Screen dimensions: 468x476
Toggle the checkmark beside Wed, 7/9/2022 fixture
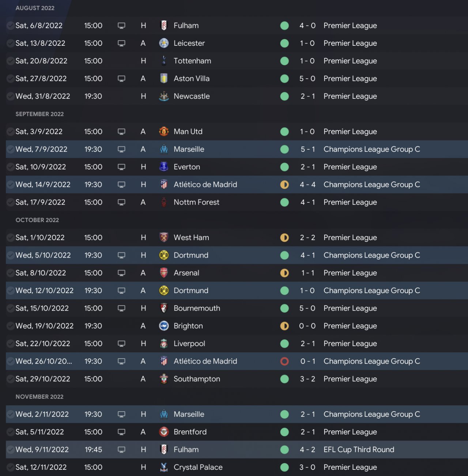click(x=11, y=149)
